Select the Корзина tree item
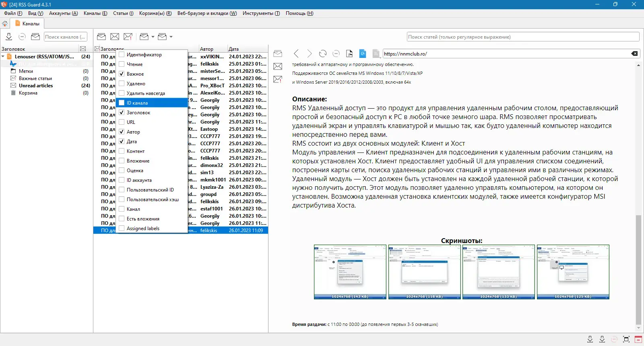This screenshot has height=346, width=644. (x=28, y=93)
